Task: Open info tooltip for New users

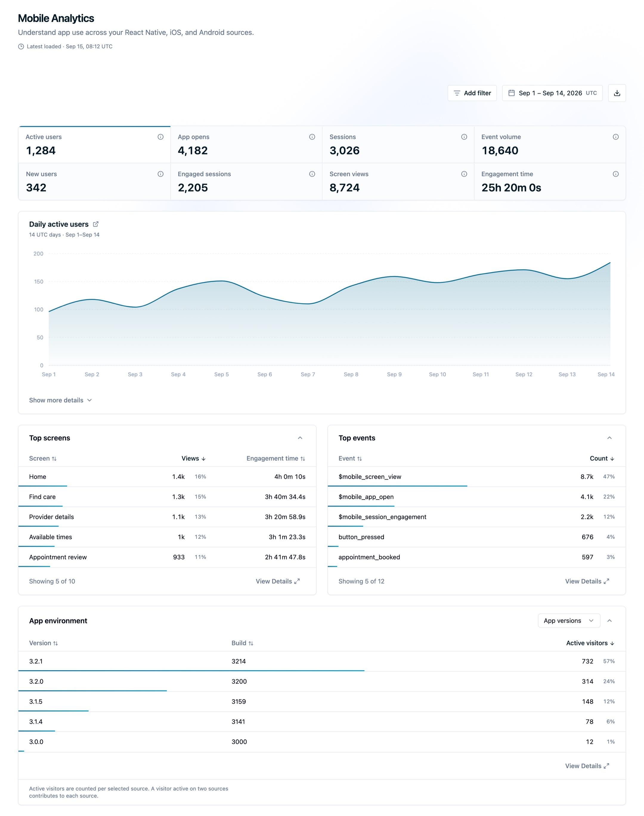Action: coord(161,174)
